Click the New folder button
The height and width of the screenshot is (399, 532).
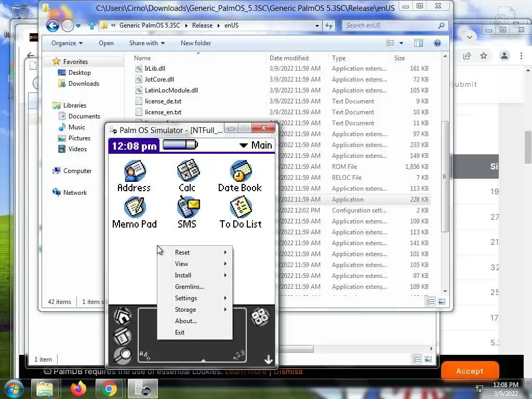point(196,43)
